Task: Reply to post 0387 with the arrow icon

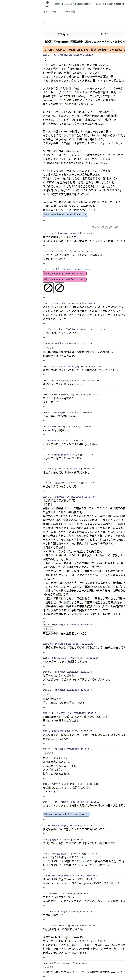Action: pos(44,375)
